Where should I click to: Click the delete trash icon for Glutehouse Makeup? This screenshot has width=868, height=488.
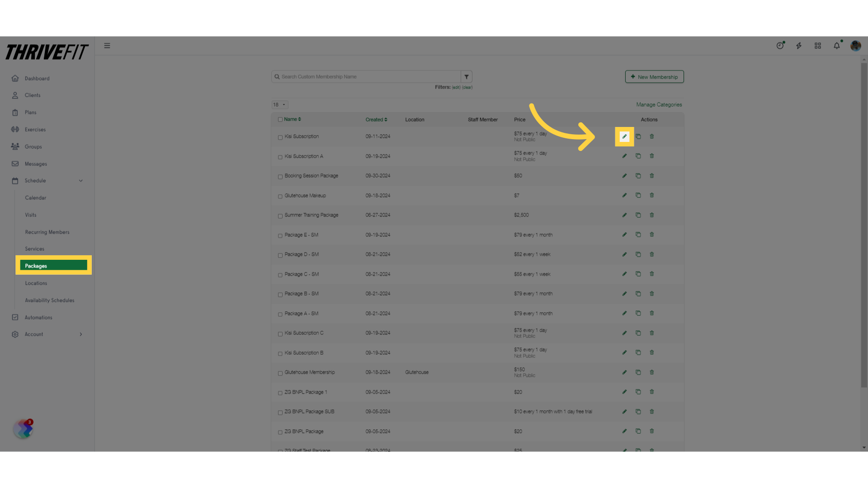pyautogui.click(x=651, y=195)
